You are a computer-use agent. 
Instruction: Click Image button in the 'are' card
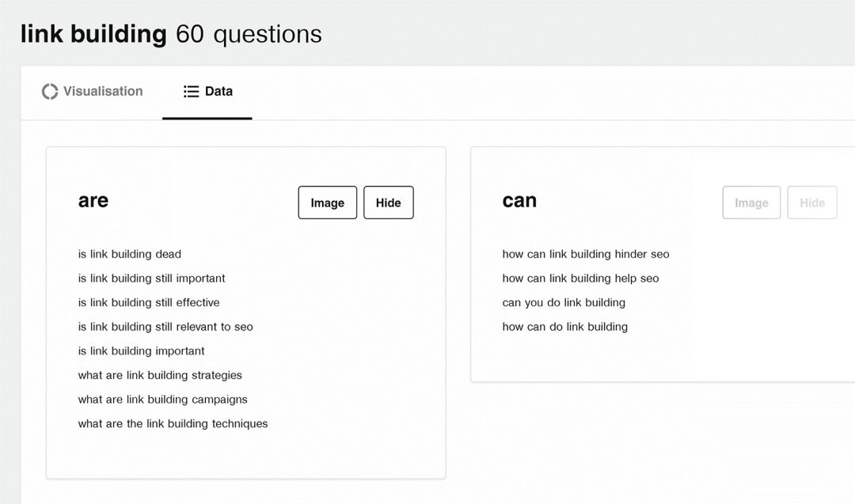327,203
